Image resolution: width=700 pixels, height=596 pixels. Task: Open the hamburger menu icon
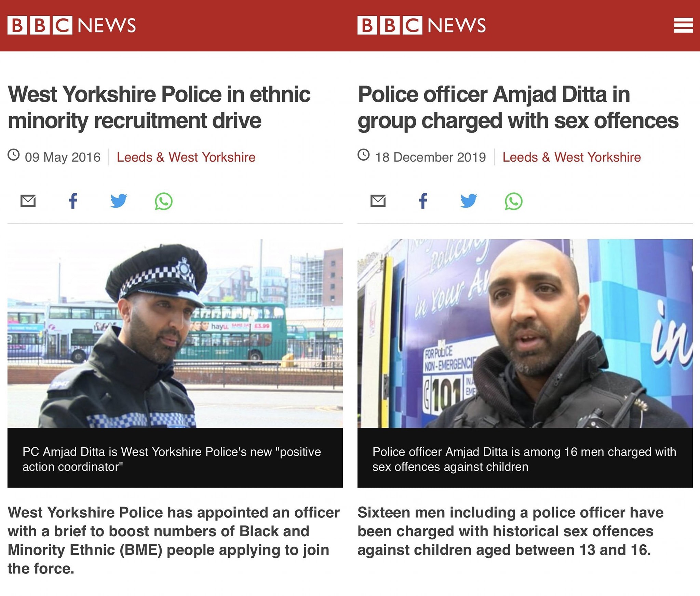click(x=683, y=26)
